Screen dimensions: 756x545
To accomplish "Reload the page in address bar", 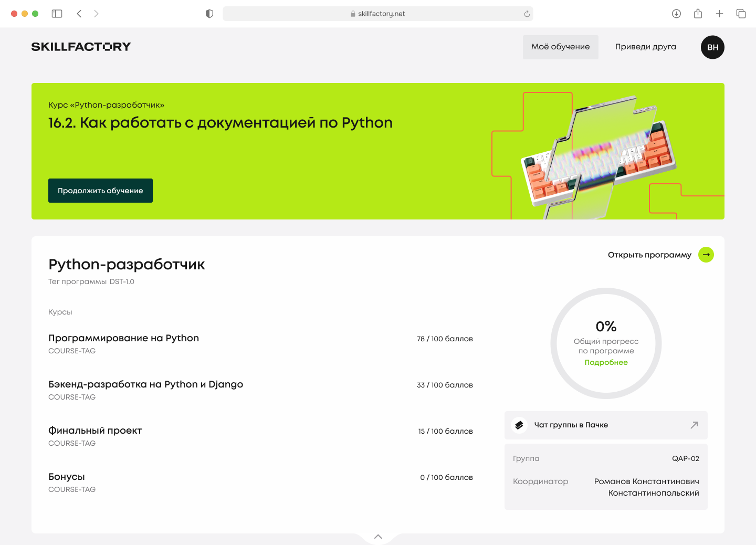I will coord(527,14).
